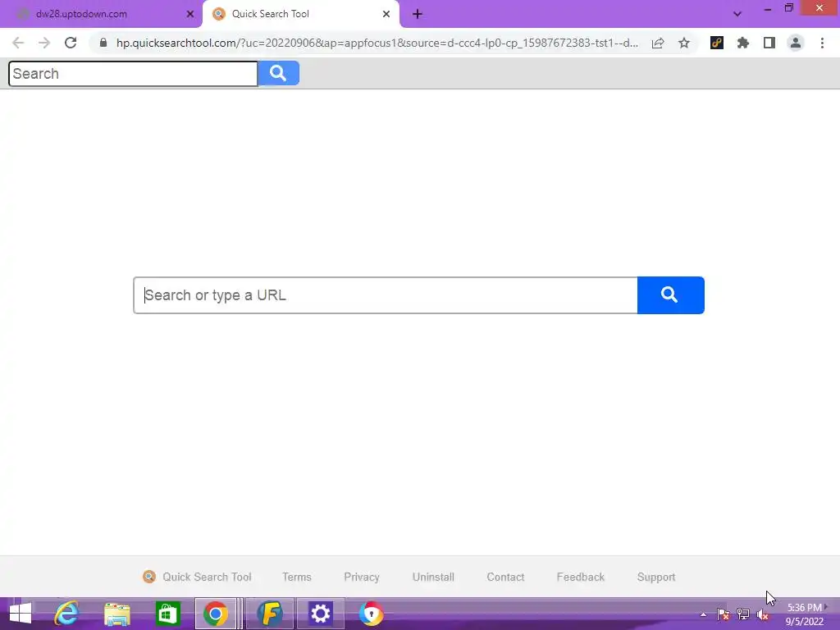Go back to the previous page
840x630 pixels.
[x=18, y=43]
